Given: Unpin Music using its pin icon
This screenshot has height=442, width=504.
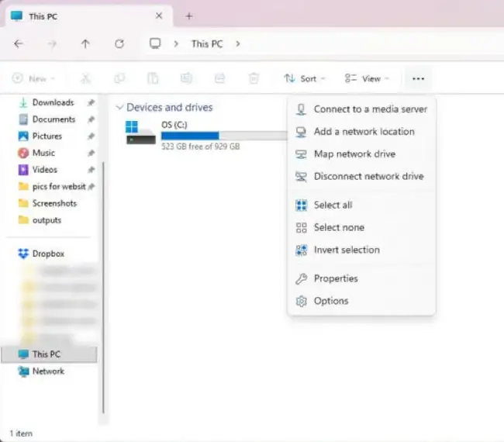Looking at the screenshot, I should click(x=91, y=153).
